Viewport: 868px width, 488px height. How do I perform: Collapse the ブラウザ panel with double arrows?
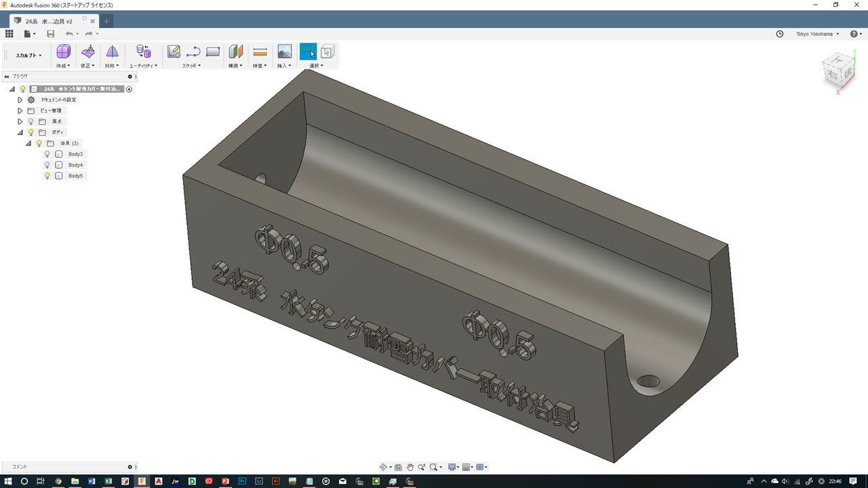[6, 77]
